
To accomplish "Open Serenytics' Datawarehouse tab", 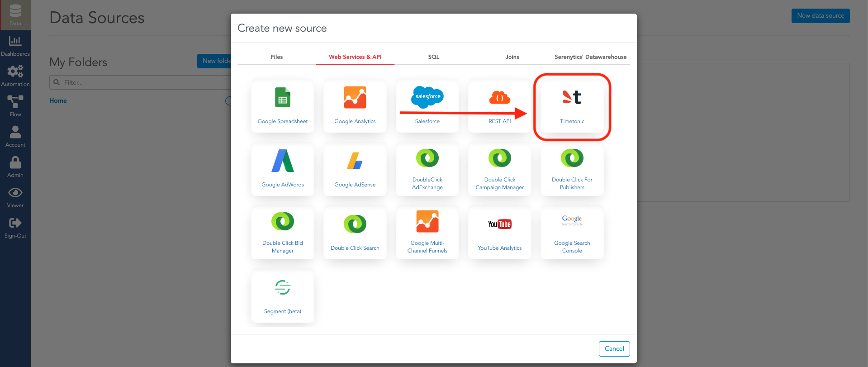I will [x=590, y=57].
